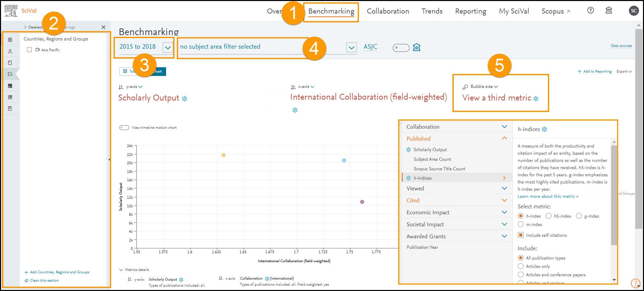Select g-index radio button
The height and width of the screenshot is (291, 644).
coord(579,216)
